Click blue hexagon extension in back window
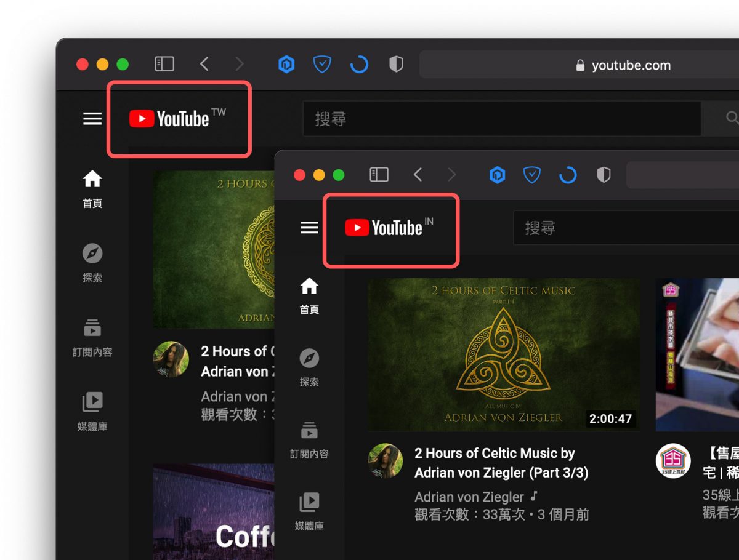 click(x=286, y=65)
